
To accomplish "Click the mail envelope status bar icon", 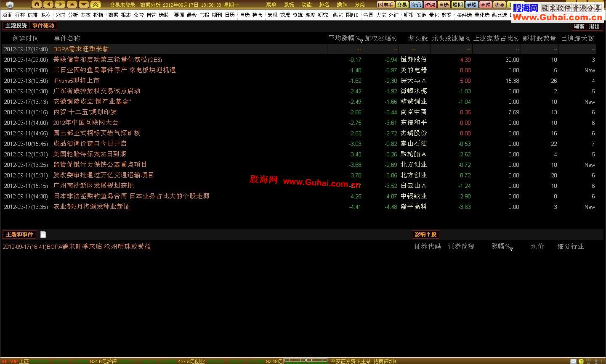I will coord(573,361).
